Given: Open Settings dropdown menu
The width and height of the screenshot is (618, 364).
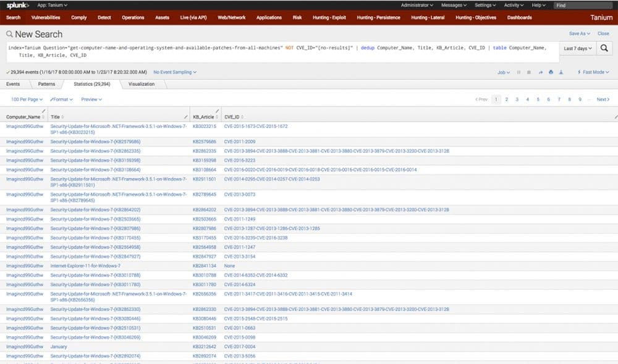Looking at the screenshot, I should (485, 5).
